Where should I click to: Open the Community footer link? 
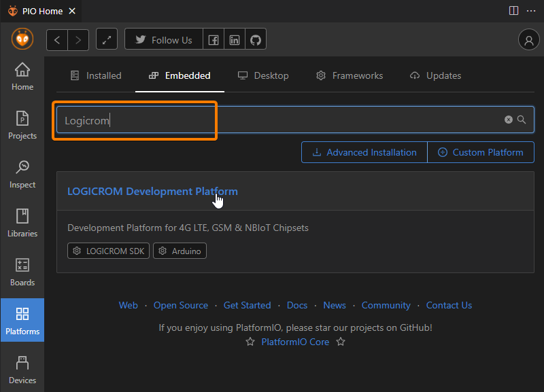pos(386,305)
